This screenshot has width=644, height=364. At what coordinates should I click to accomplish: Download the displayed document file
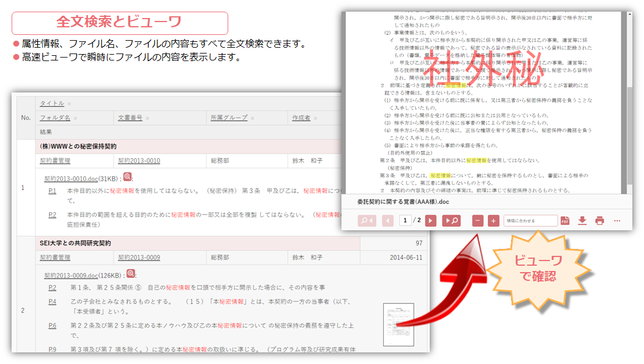click(582, 221)
